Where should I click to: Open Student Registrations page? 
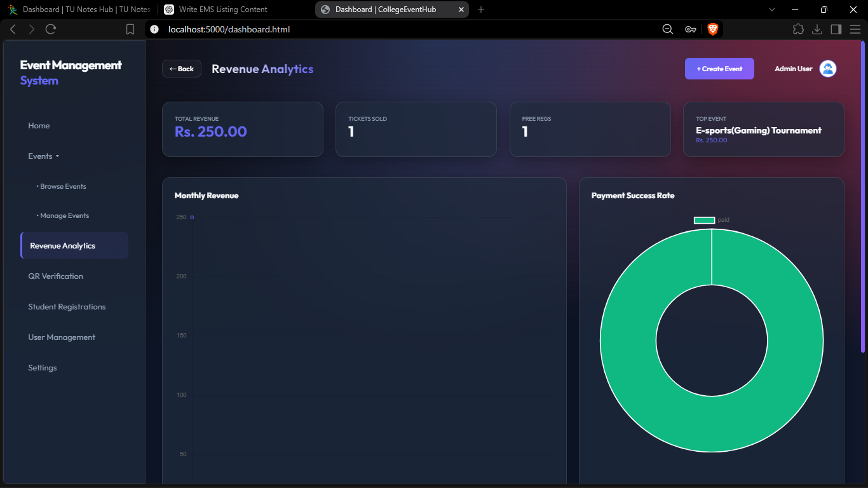point(67,307)
